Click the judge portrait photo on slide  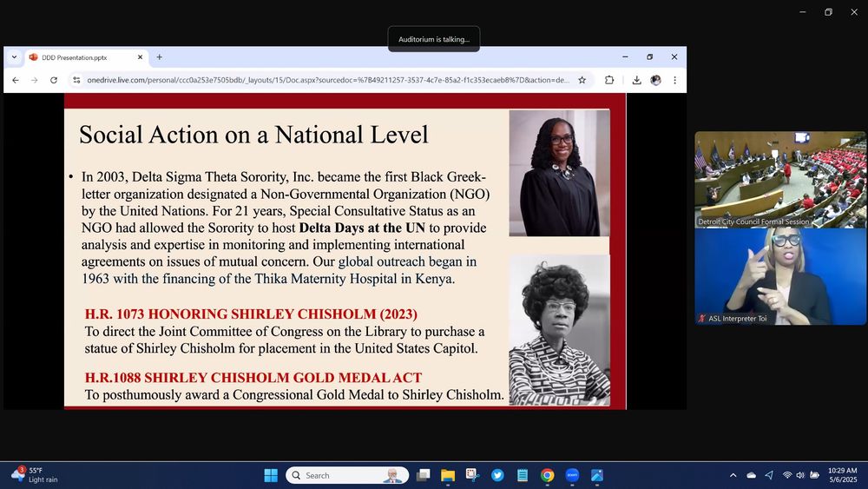(559, 174)
